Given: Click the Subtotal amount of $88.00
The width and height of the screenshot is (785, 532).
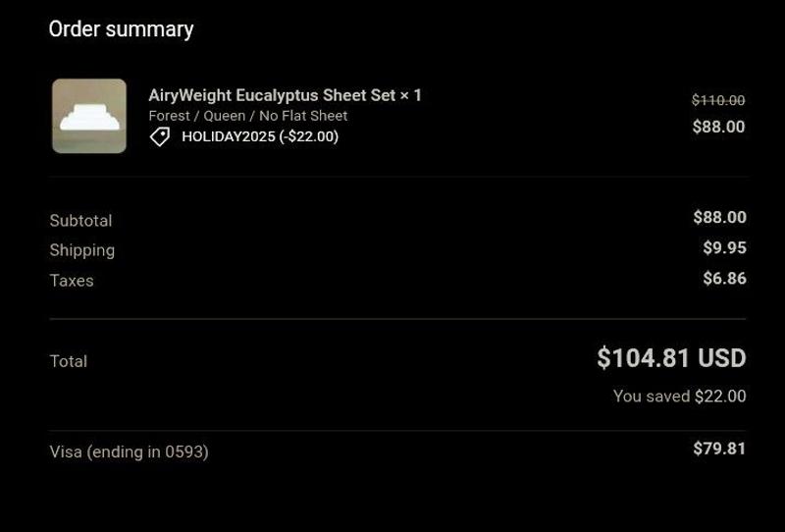Looking at the screenshot, I should 719,217.
